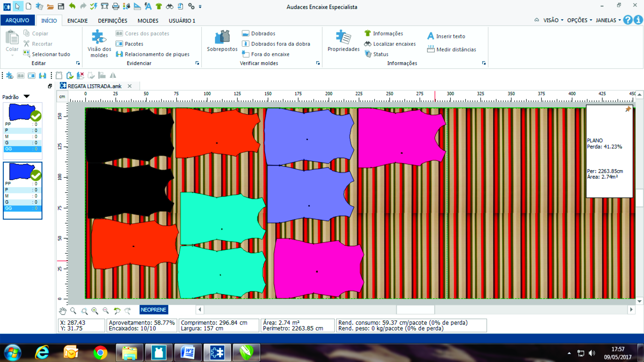Toggle Informações display option
The height and width of the screenshot is (362, 644).
click(x=384, y=33)
